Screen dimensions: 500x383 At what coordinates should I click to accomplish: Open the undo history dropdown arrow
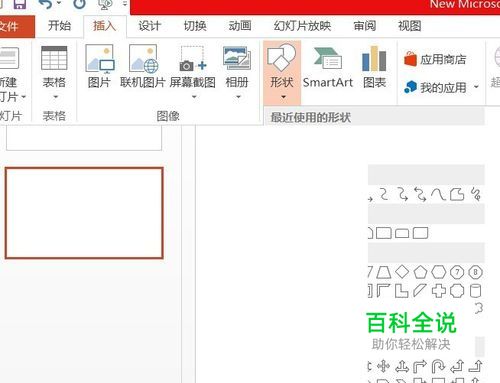point(59,3)
